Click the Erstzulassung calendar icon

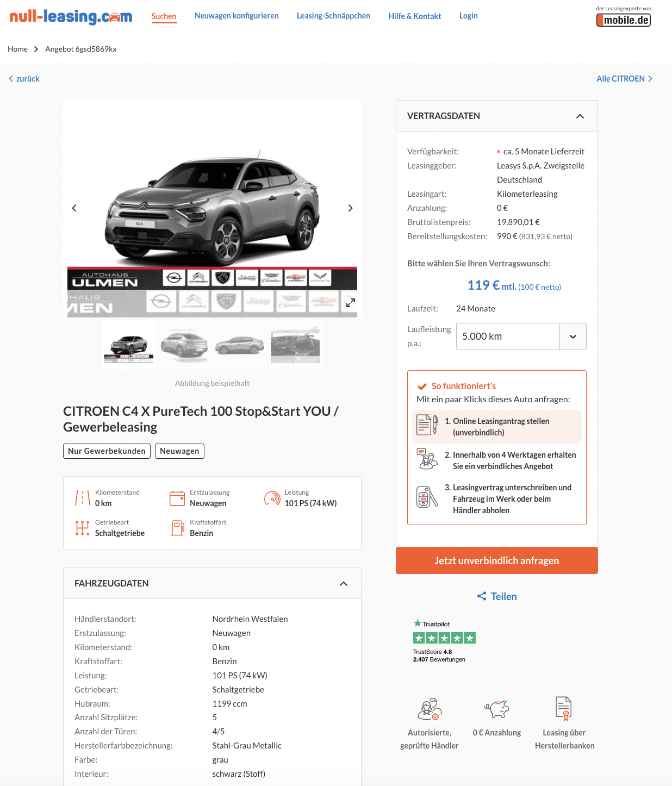pyautogui.click(x=177, y=498)
